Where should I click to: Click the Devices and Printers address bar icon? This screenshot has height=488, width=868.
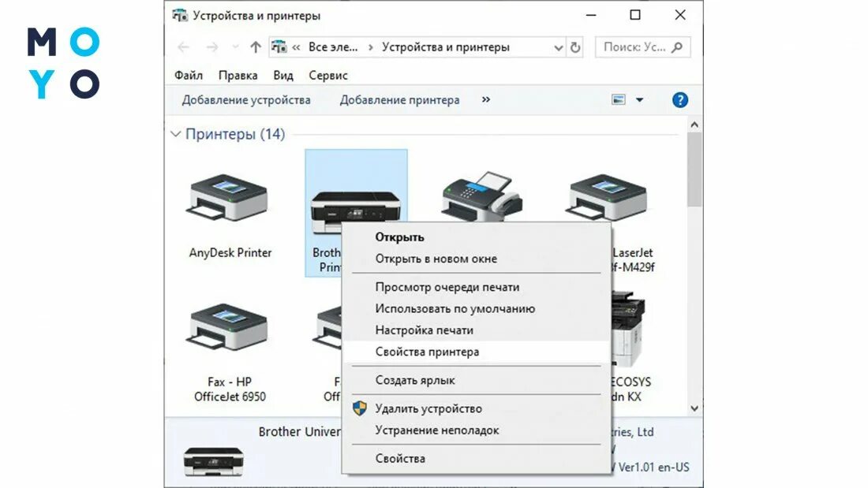[279, 47]
